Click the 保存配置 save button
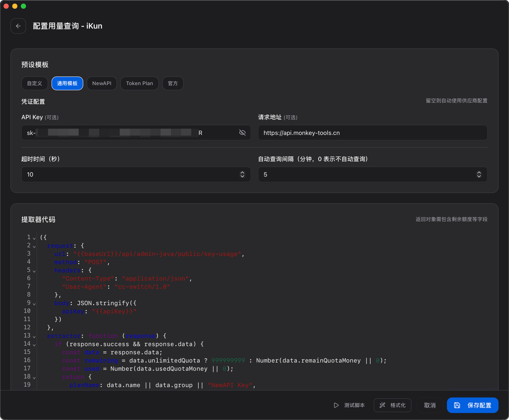Image resolution: width=509 pixels, height=420 pixels. point(473,405)
